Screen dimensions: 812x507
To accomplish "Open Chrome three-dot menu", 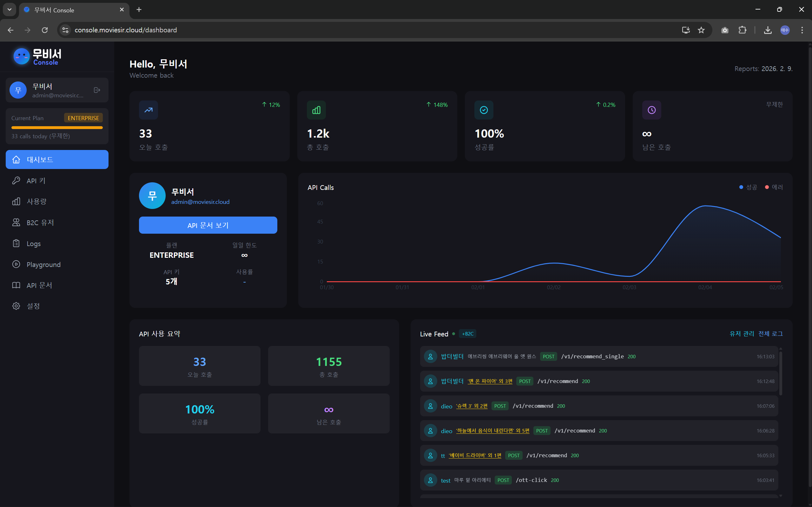I will (x=802, y=30).
